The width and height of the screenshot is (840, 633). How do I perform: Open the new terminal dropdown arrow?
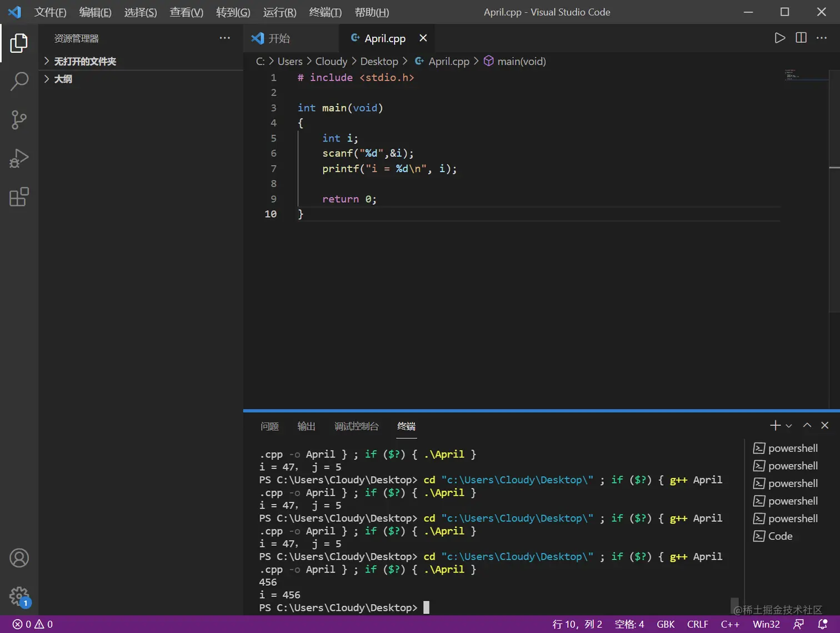coord(789,426)
